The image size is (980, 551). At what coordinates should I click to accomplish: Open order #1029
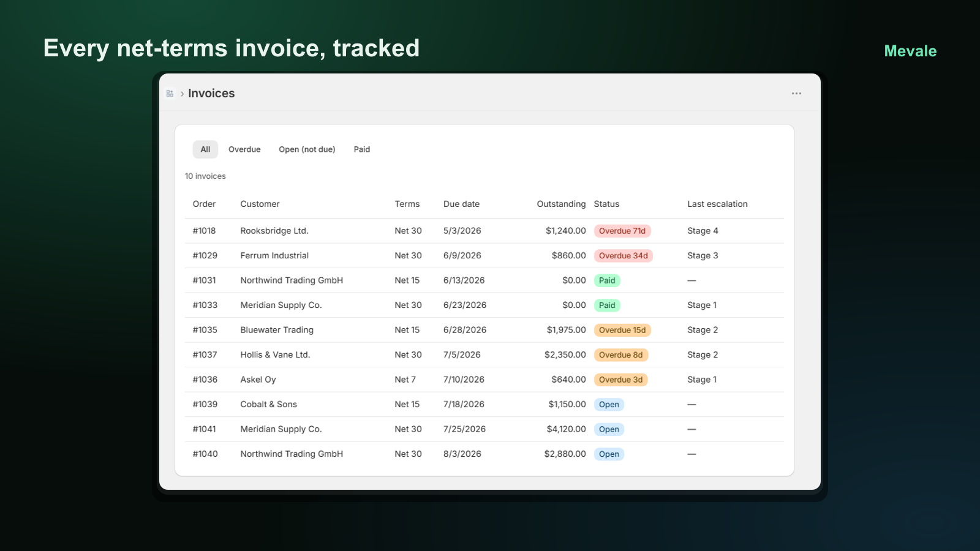[x=205, y=255]
